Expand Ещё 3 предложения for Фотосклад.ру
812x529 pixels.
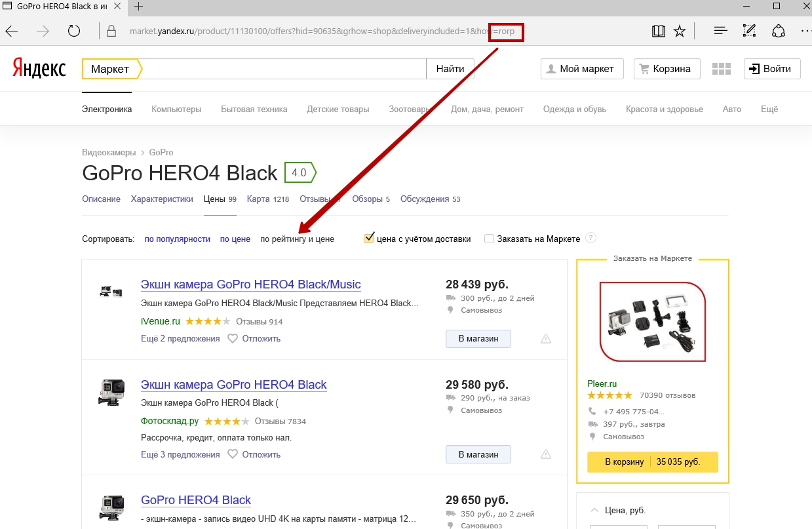[180, 454]
